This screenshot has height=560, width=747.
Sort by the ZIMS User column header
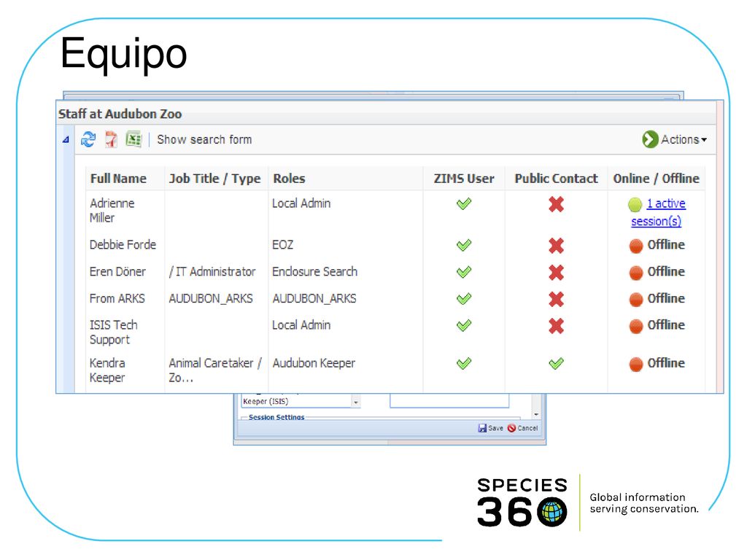coord(464,179)
